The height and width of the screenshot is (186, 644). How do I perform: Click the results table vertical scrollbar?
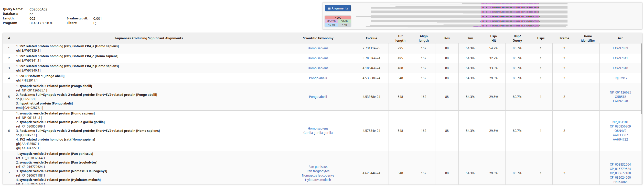[641, 77]
